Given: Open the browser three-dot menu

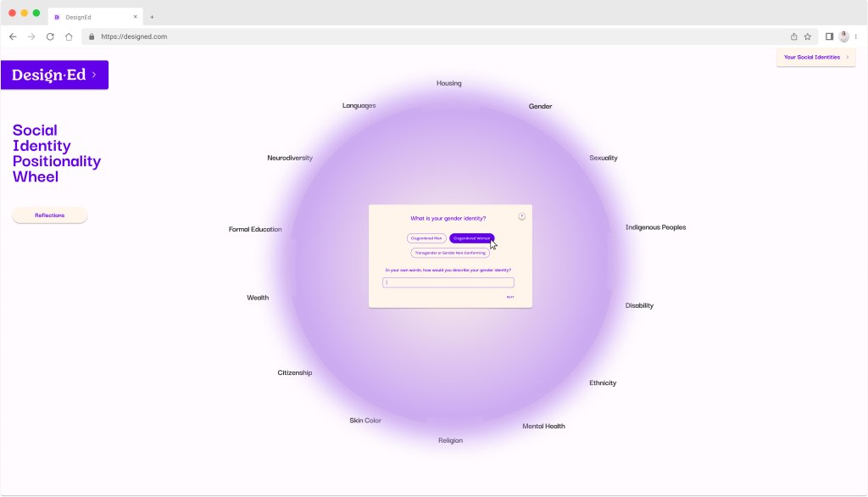Looking at the screenshot, I should [x=856, y=36].
